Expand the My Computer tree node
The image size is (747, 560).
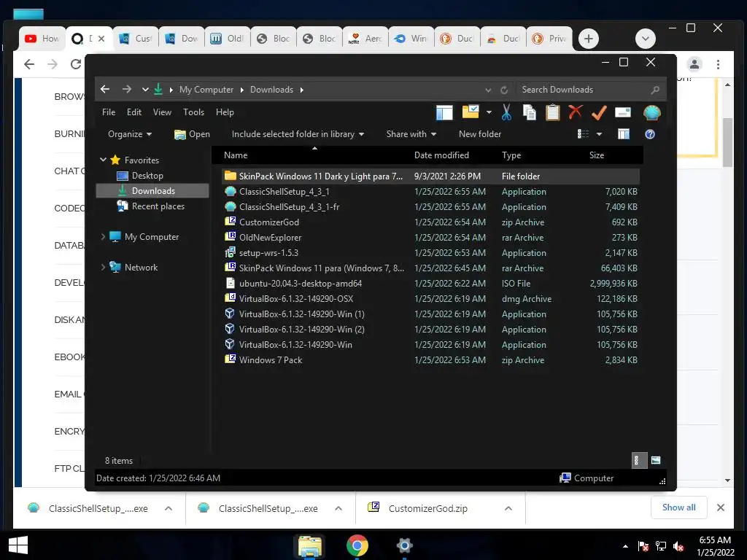[x=103, y=236]
